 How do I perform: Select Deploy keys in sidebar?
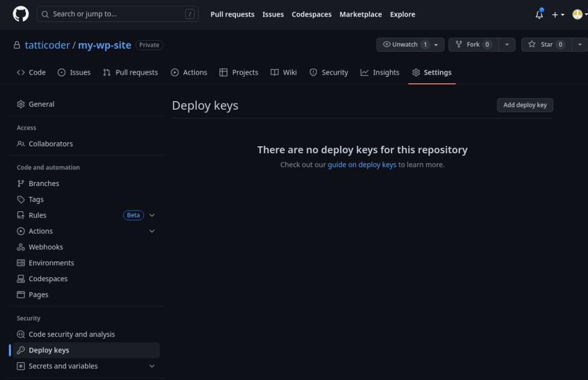point(86,350)
